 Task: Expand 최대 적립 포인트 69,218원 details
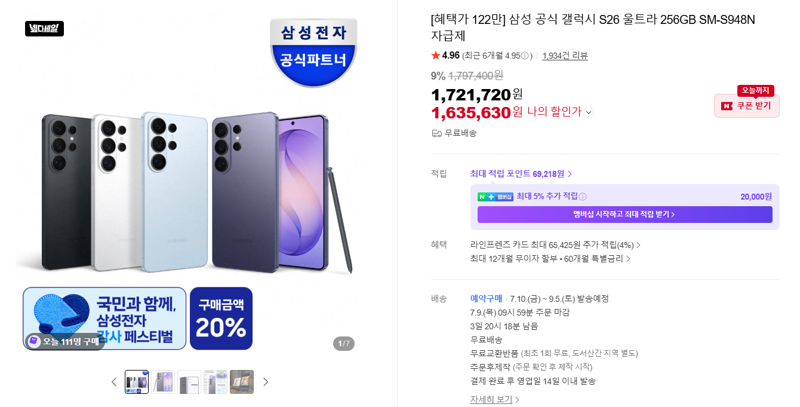[x=520, y=174]
